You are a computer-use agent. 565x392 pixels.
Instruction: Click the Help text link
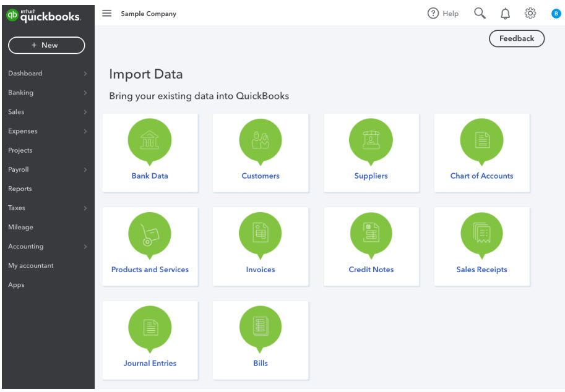pos(451,14)
